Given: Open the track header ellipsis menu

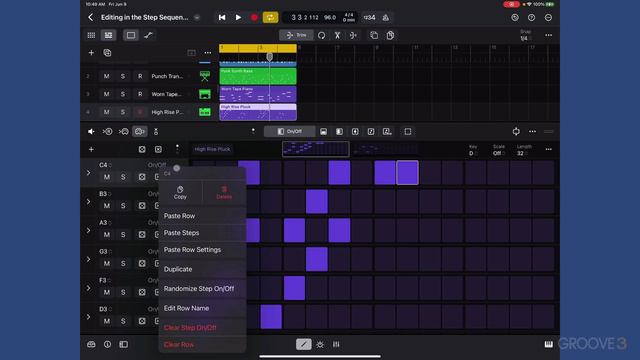Looking at the screenshot, I should pos(208,53).
